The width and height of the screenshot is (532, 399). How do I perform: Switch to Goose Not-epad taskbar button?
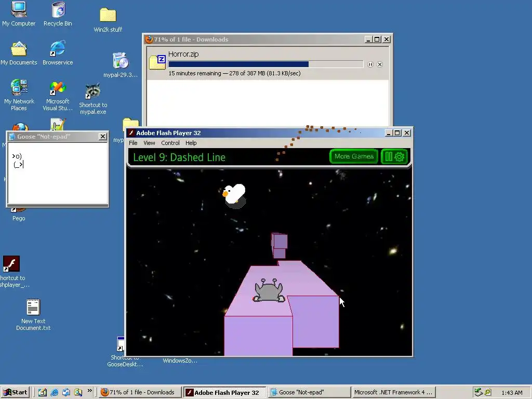click(x=309, y=392)
